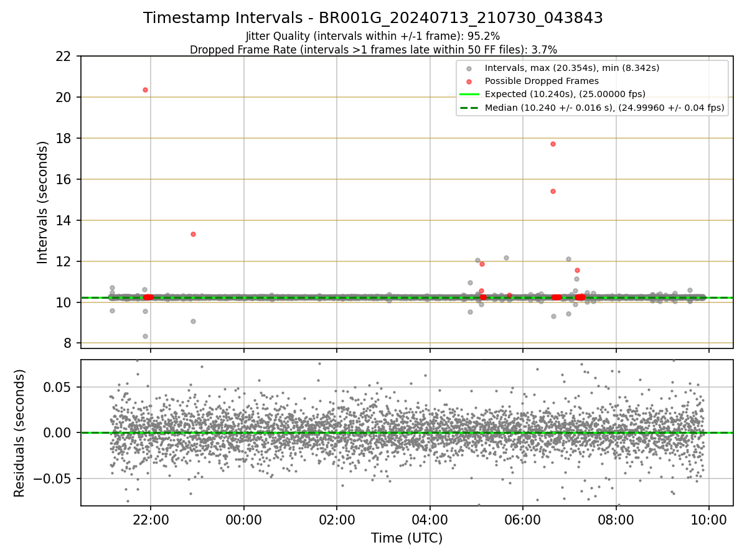Click the gray point near 9.1 seconds after 22:00
This screenshot has width=747, height=560.
click(193, 321)
